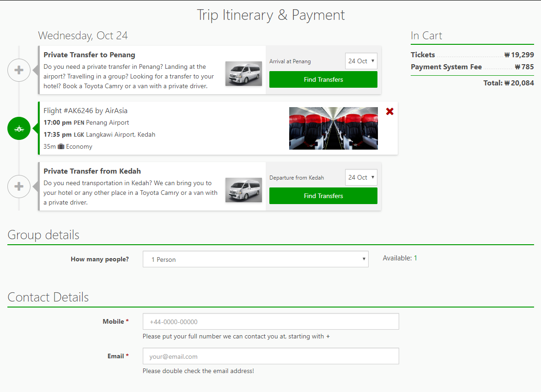Click the Total ₩20,084 line
Image resolution: width=541 pixels, height=392 pixels.
tap(509, 83)
